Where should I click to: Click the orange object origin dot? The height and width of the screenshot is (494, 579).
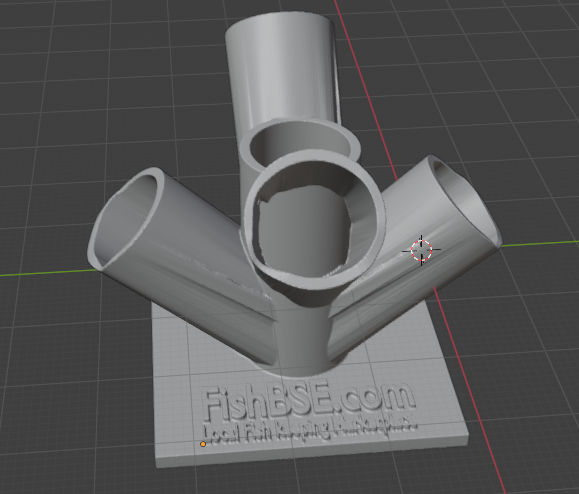coord(203,444)
